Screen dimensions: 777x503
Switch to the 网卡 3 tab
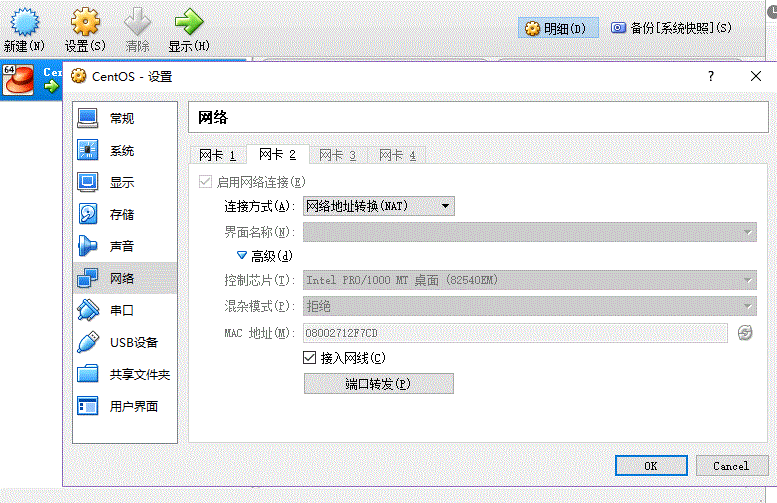tap(338, 155)
